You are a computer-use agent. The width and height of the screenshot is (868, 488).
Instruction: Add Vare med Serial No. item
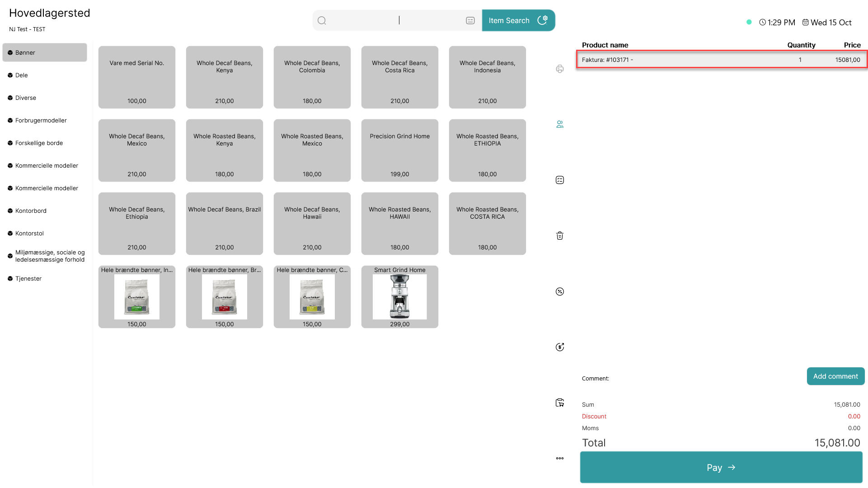click(x=137, y=77)
